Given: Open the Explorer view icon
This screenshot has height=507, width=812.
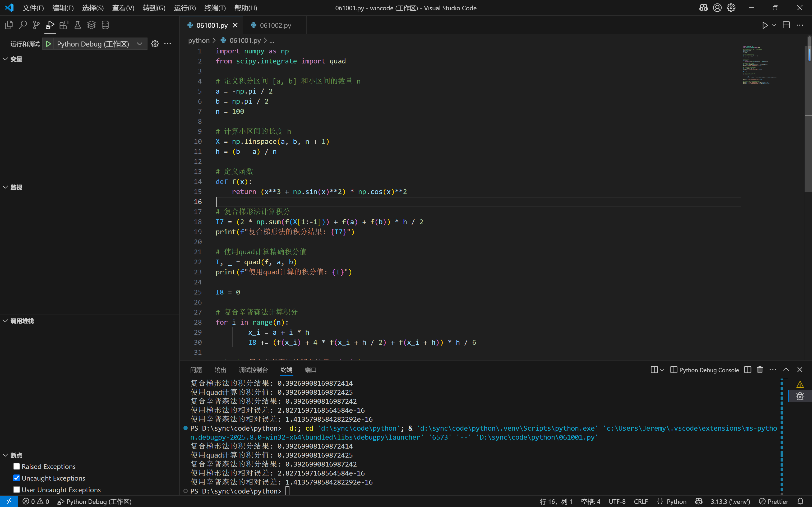Looking at the screenshot, I should pyautogui.click(x=9, y=25).
